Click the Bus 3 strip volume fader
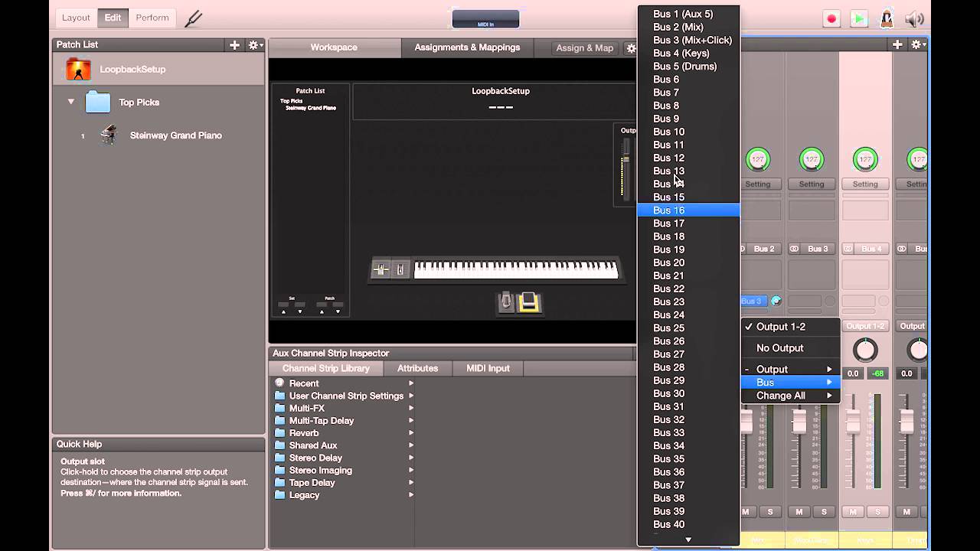 799,422
